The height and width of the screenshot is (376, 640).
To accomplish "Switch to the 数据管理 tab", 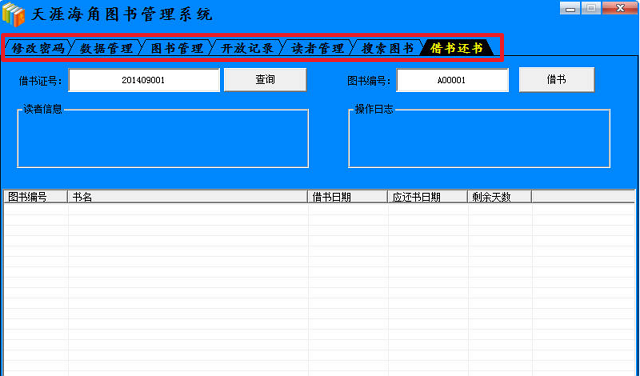I will (x=106, y=48).
